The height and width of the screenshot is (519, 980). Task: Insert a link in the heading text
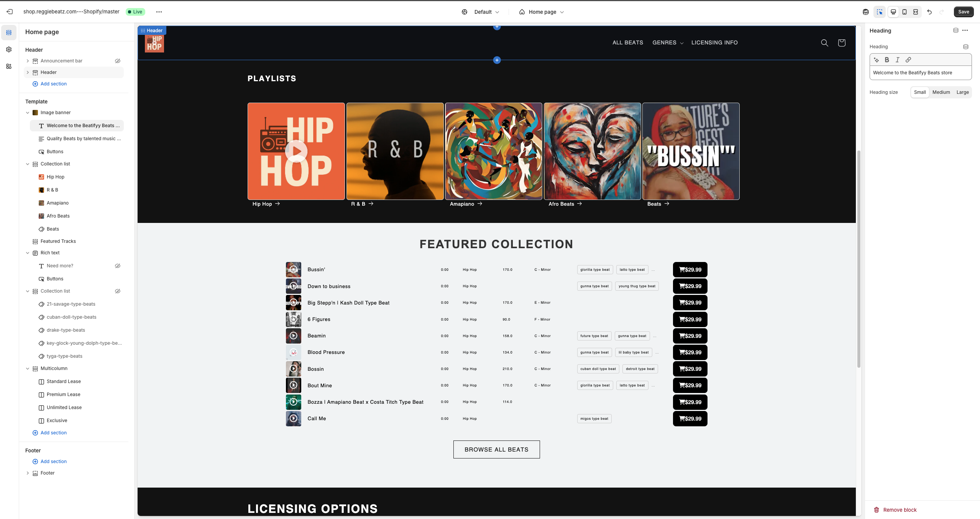(908, 60)
